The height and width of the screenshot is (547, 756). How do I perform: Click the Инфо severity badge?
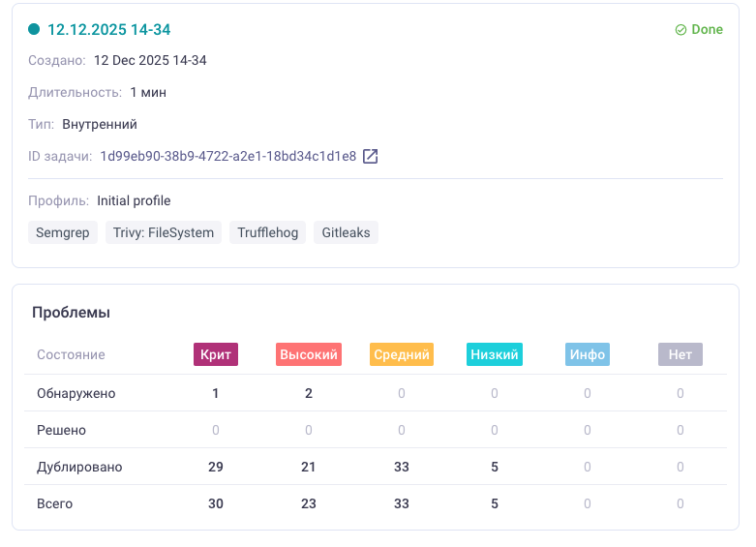(588, 354)
